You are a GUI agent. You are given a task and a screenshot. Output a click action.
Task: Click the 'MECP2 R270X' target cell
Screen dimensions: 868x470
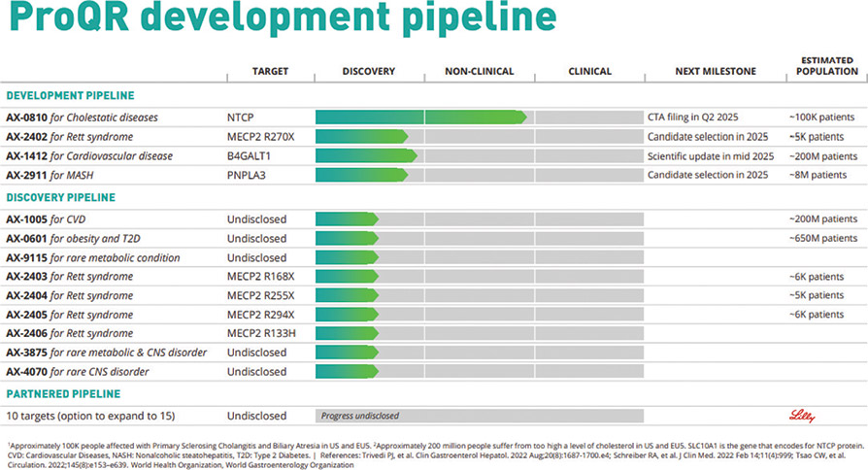(x=261, y=137)
